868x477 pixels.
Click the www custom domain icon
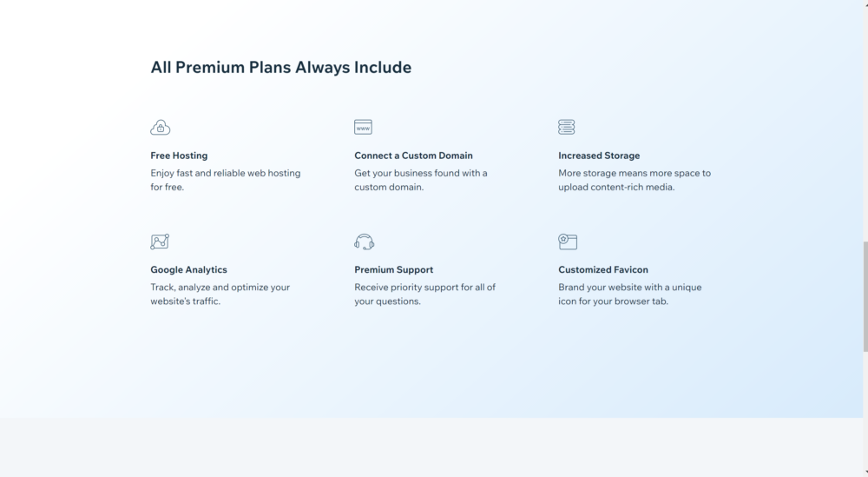(363, 127)
